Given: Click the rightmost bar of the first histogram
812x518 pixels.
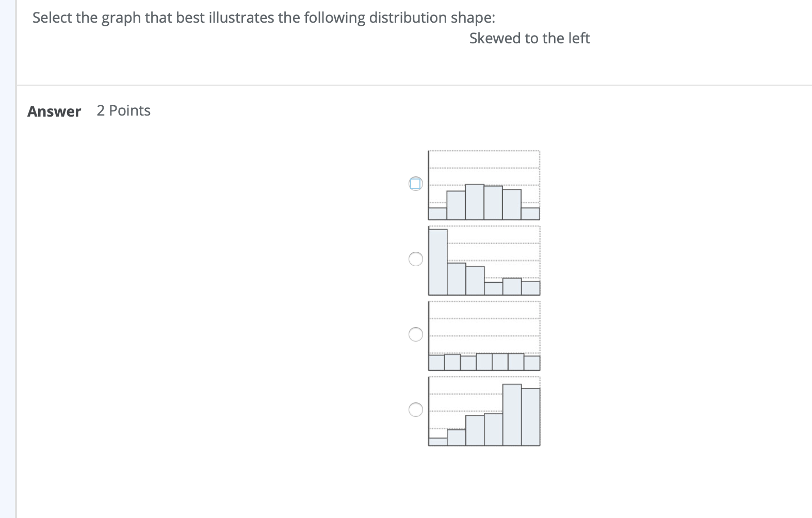Looking at the screenshot, I should pyautogui.click(x=530, y=214).
